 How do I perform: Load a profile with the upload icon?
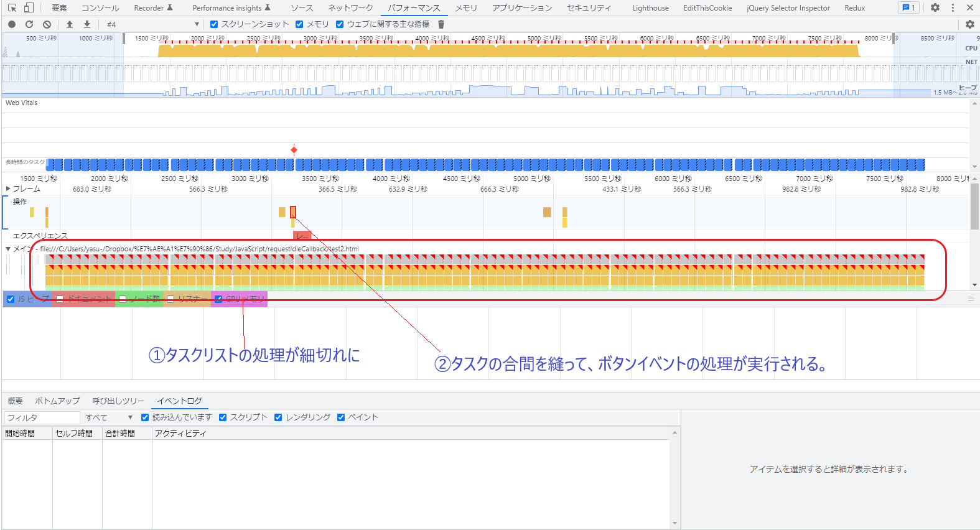point(70,24)
